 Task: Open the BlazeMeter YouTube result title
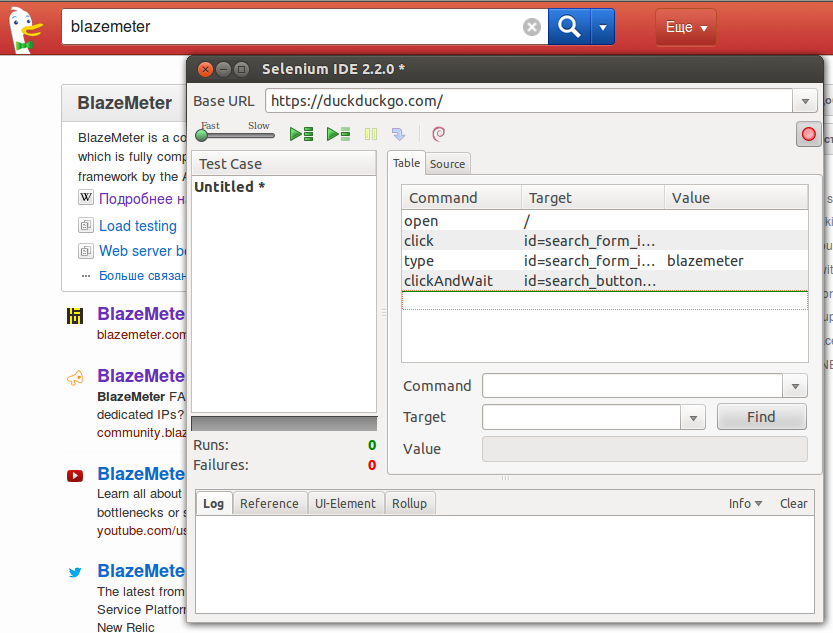(141, 474)
